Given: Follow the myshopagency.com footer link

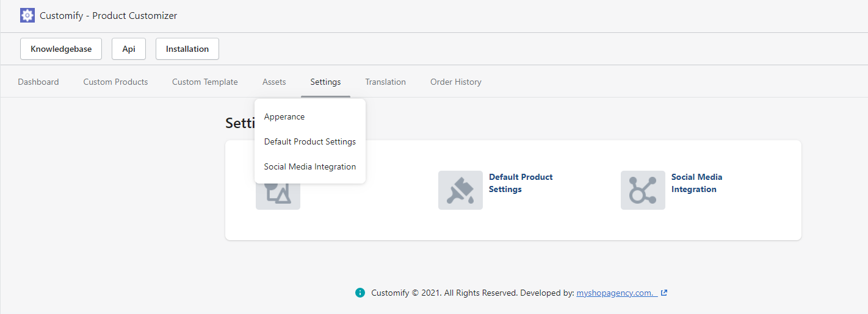Looking at the screenshot, I should point(617,293).
